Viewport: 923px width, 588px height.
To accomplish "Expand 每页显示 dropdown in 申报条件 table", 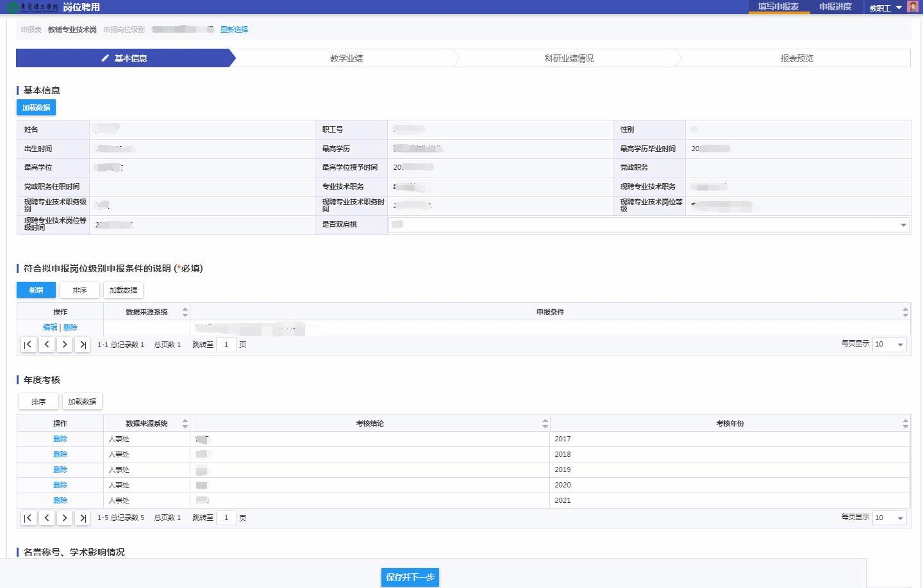I will coord(889,345).
